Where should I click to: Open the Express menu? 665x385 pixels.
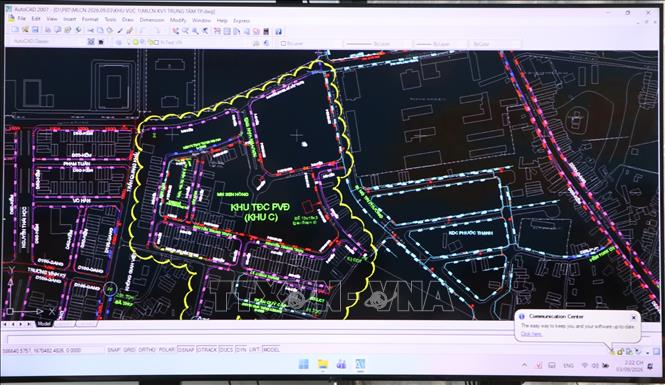[x=242, y=20]
